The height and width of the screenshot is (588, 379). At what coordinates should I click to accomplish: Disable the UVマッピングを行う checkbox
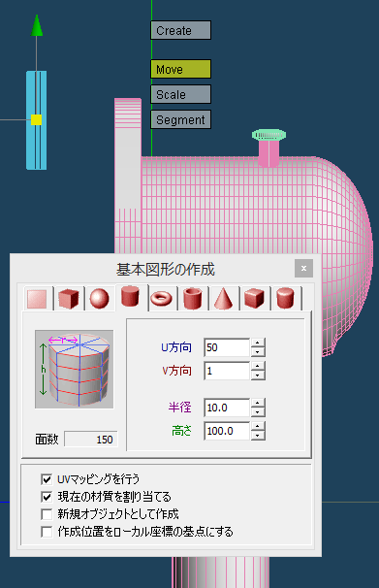point(47,479)
